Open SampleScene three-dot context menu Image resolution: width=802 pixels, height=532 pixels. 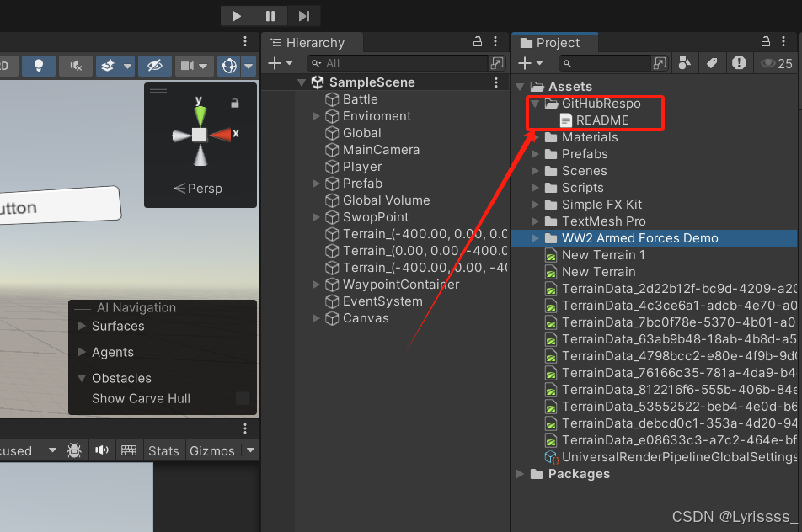tap(496, 82)
